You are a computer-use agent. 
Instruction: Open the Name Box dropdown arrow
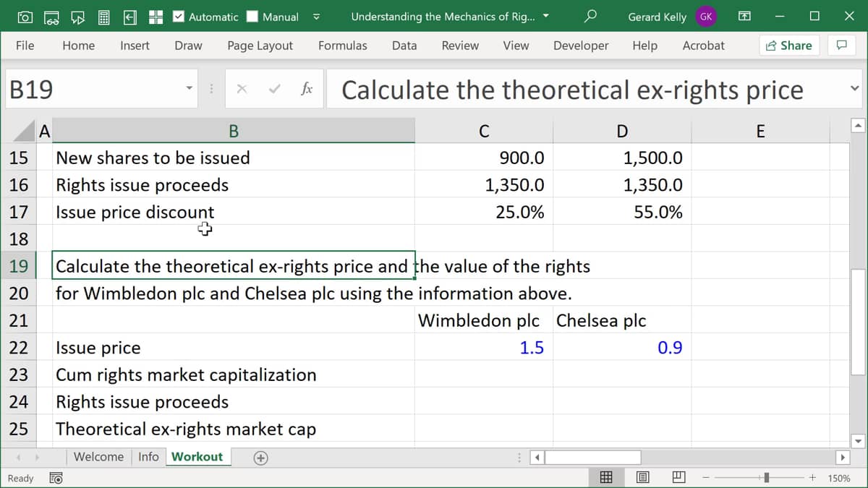click(190, 89)
